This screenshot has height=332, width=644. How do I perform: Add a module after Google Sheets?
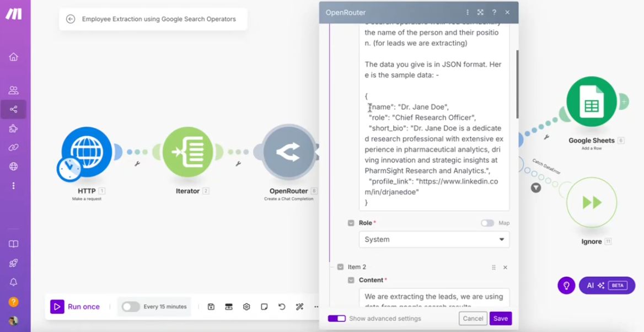point(624,101)
